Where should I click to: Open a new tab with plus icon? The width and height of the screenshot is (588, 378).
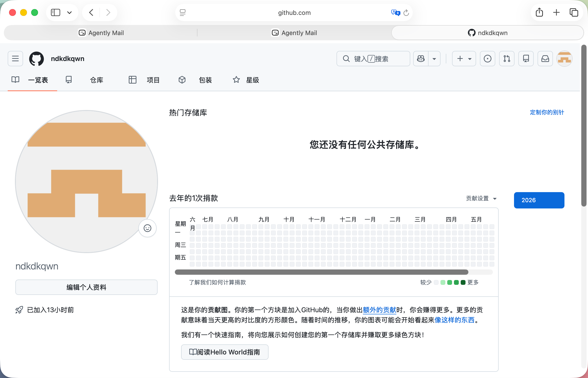(556, 12)
